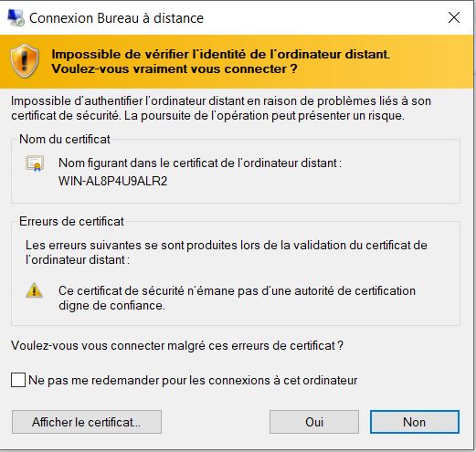Click the certificate icon beside computer name
The image size is (476, 452).
point(35,163)
